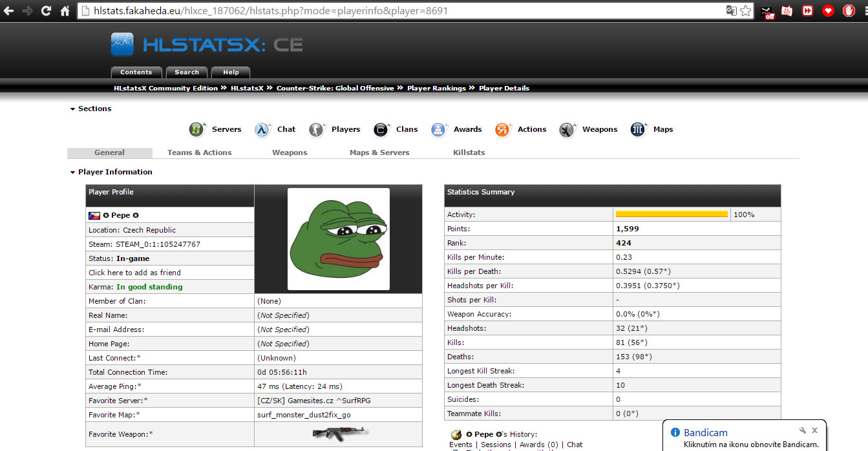The width and height of the screenshot is (868, 451).
Task: Click the Pepe avatar image
Action: 339,239
